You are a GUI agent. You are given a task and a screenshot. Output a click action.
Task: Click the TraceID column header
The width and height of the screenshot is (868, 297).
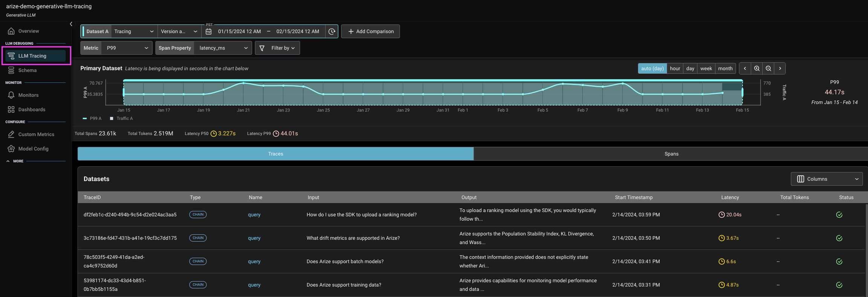tap(92, 197)
